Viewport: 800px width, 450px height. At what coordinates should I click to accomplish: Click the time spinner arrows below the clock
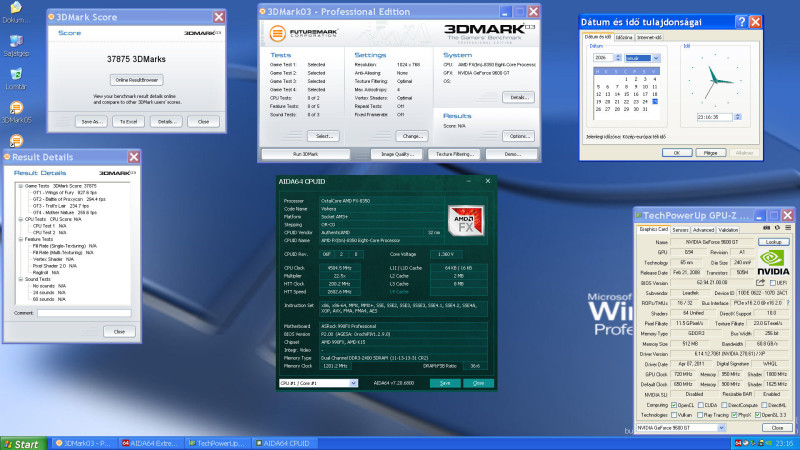pyautogui.click(x=737, y=117)
